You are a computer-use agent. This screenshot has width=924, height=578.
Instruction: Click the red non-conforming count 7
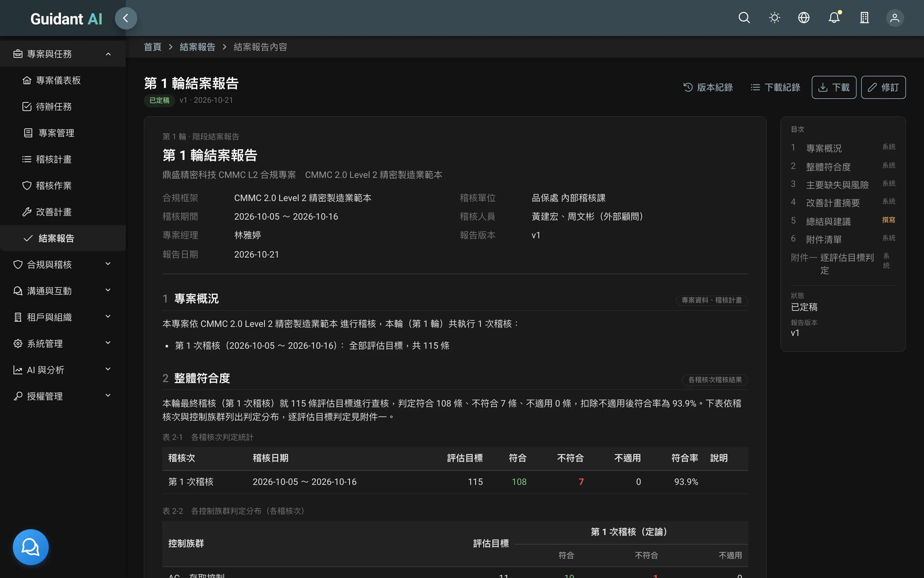[581, 482]
